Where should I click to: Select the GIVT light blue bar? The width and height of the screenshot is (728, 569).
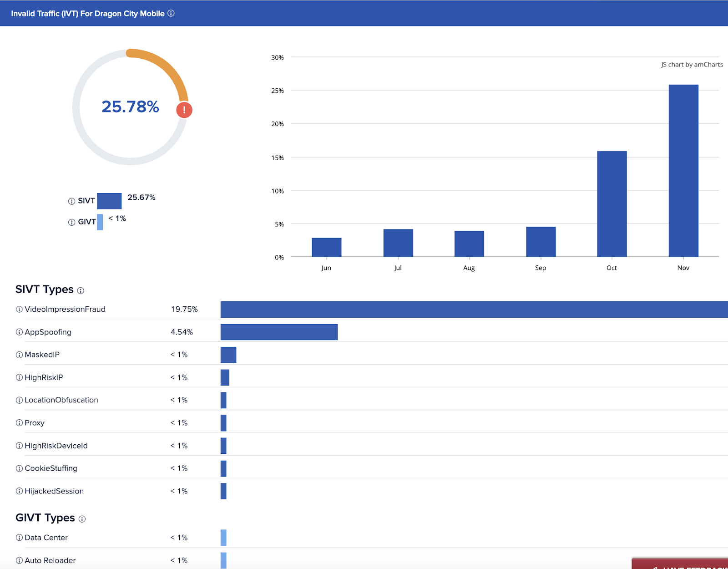point(100,222)
